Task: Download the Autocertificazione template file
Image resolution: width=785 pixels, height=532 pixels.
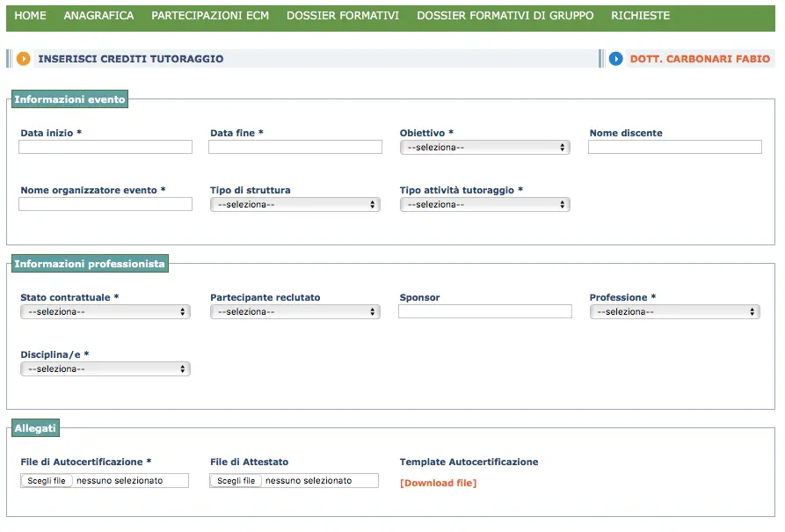Action: tap(438, 483)
